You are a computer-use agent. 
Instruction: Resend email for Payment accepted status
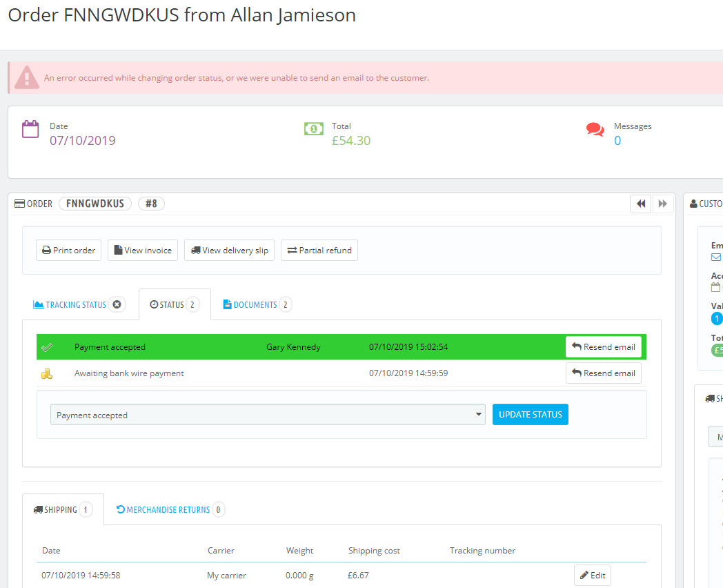tap(604, 347)
